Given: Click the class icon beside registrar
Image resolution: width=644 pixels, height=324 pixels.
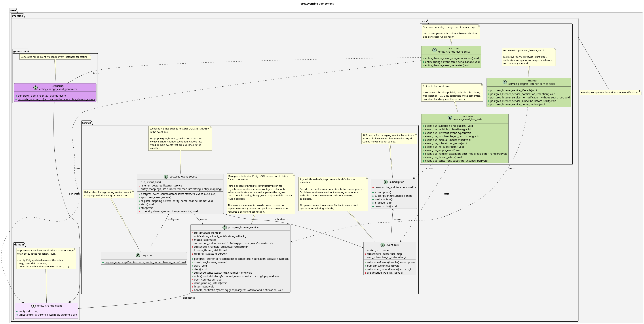Looking at the screenshot, I should (138, 255).
